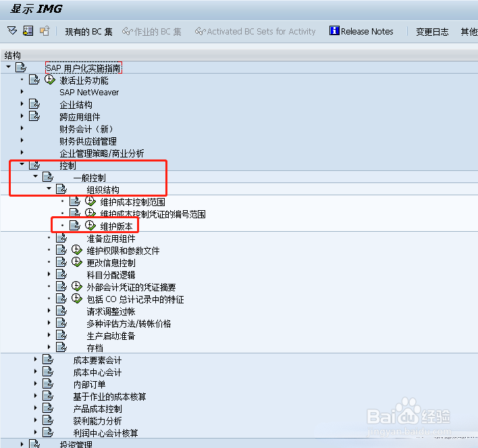This screenshot has height=448, width=478.
Task: Click the 现有的 BC 集 button
Action: click(88, 32)
